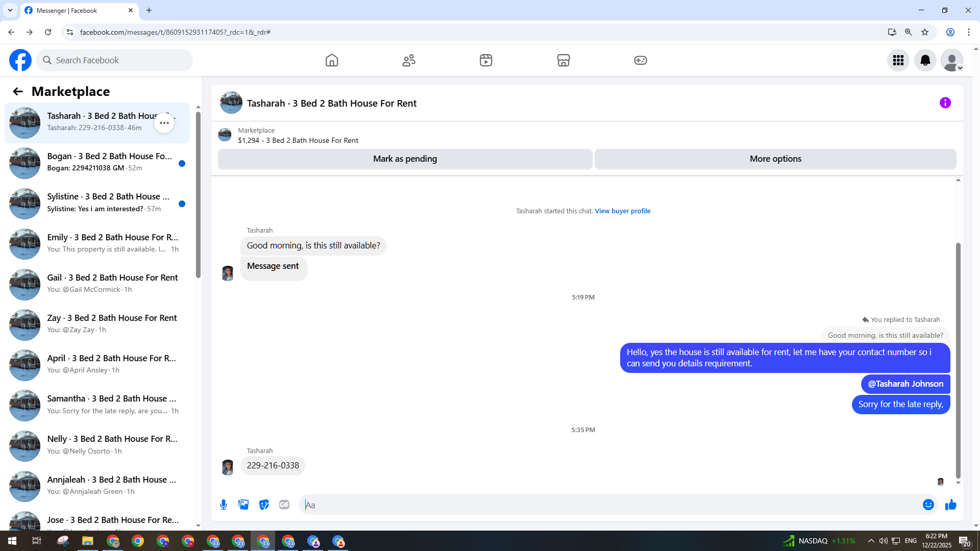Click the voice clip microphone icon
The image size is (980, 551).
tap(224, 505)
